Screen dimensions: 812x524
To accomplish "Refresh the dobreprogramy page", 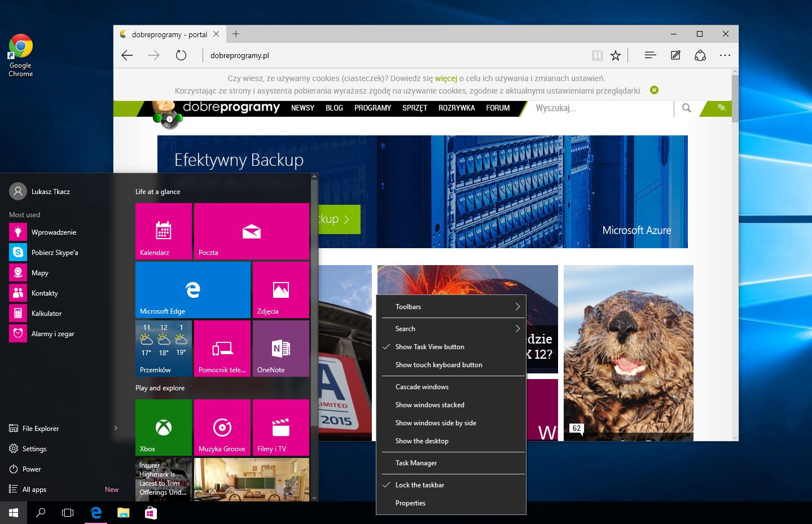I will point(181,55).
